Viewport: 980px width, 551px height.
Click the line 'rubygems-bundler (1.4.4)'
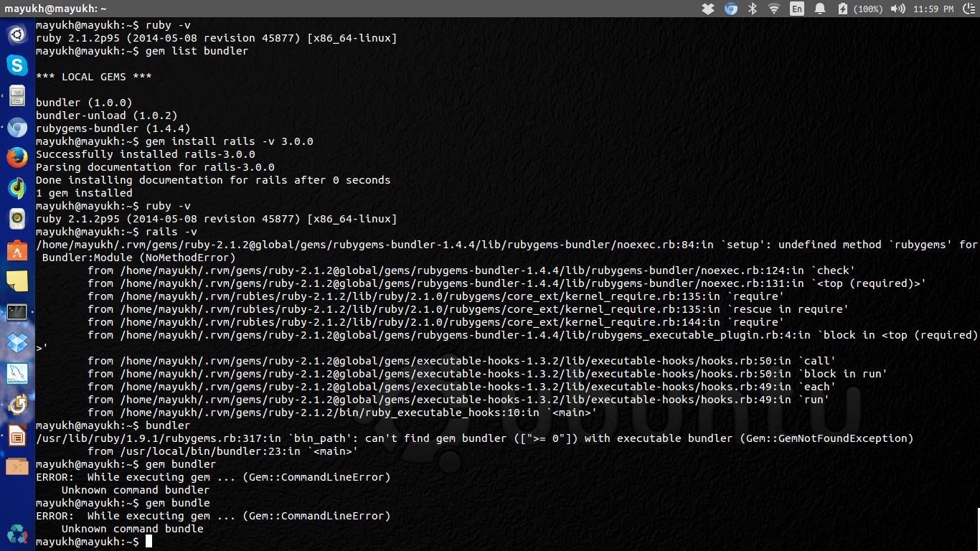[113, 128]
